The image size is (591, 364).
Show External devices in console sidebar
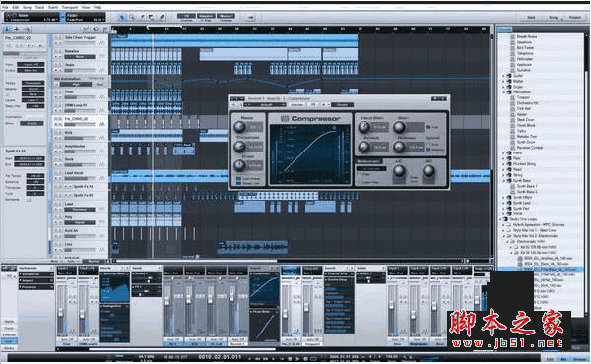(x=9, y=334)
